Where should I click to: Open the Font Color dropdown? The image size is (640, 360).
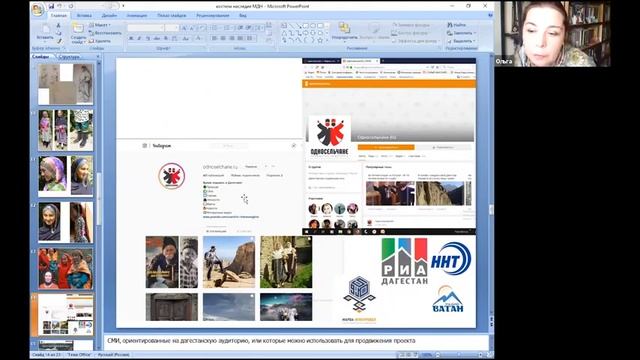(x=200, y=38)
